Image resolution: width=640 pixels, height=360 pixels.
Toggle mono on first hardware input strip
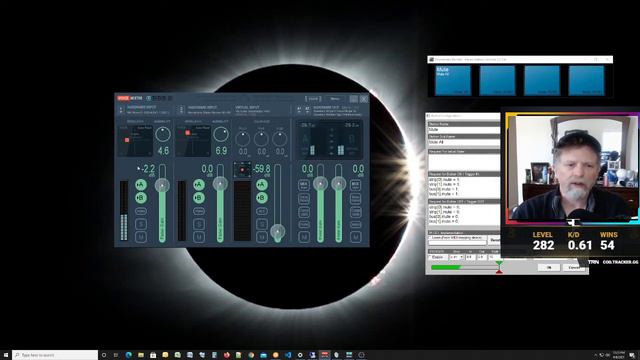coord(141,211)
